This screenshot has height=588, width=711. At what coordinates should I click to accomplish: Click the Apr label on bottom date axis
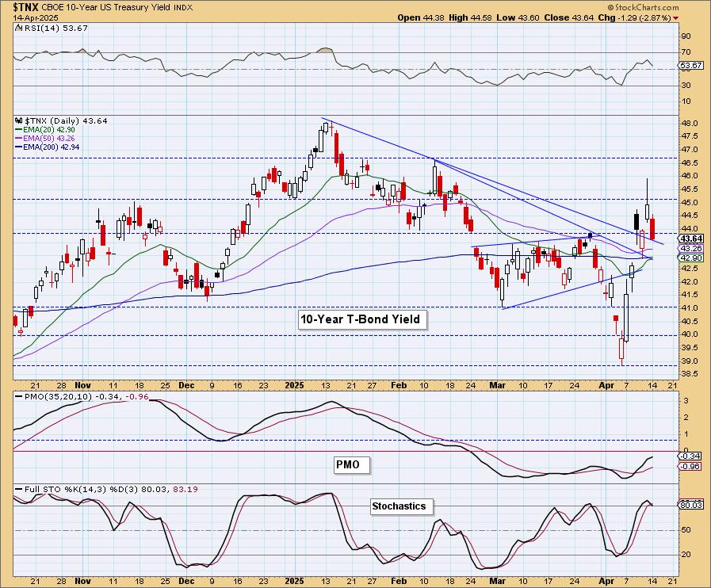(606, 581)
